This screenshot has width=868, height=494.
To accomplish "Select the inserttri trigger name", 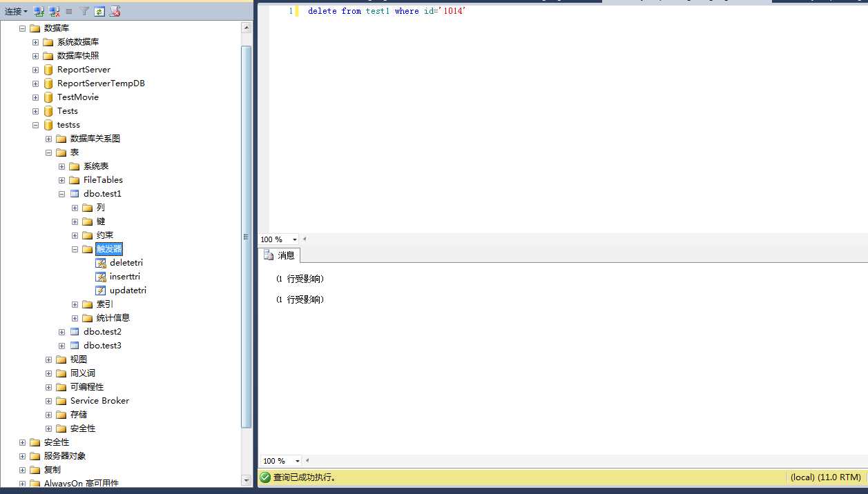I will pyautogui.click(x=125, y=277).
